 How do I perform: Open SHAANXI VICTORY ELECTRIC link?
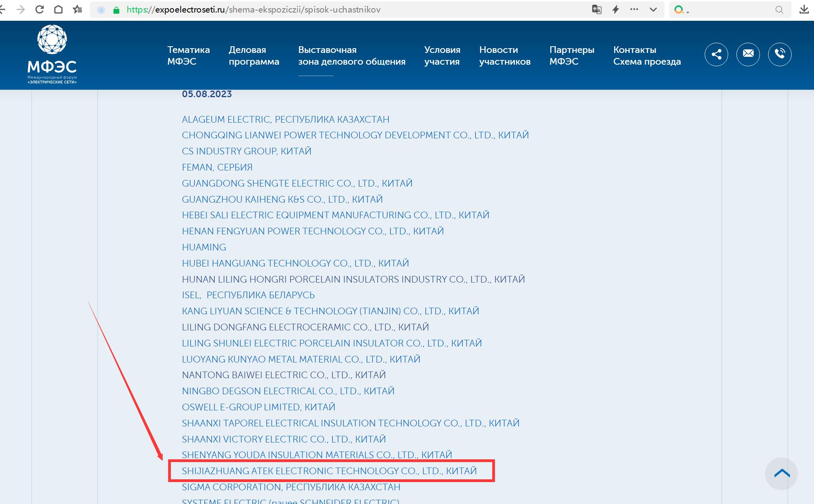click(284, 439)
